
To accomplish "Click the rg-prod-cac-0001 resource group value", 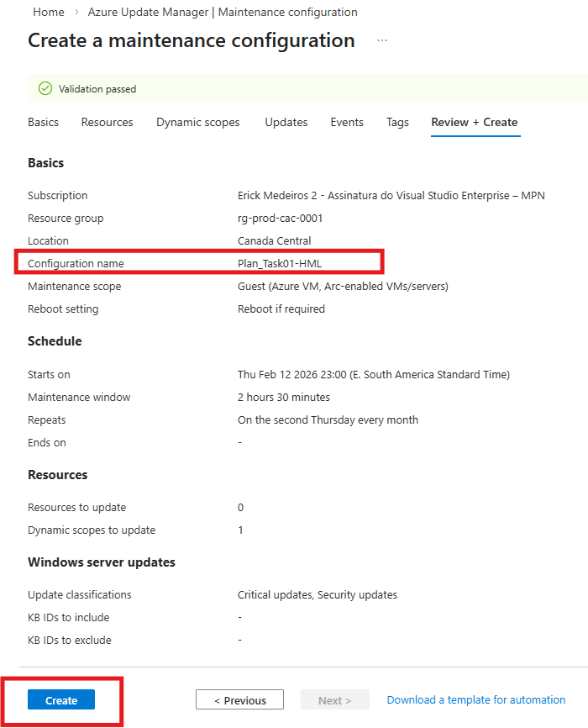I will (x=281, y=219).
